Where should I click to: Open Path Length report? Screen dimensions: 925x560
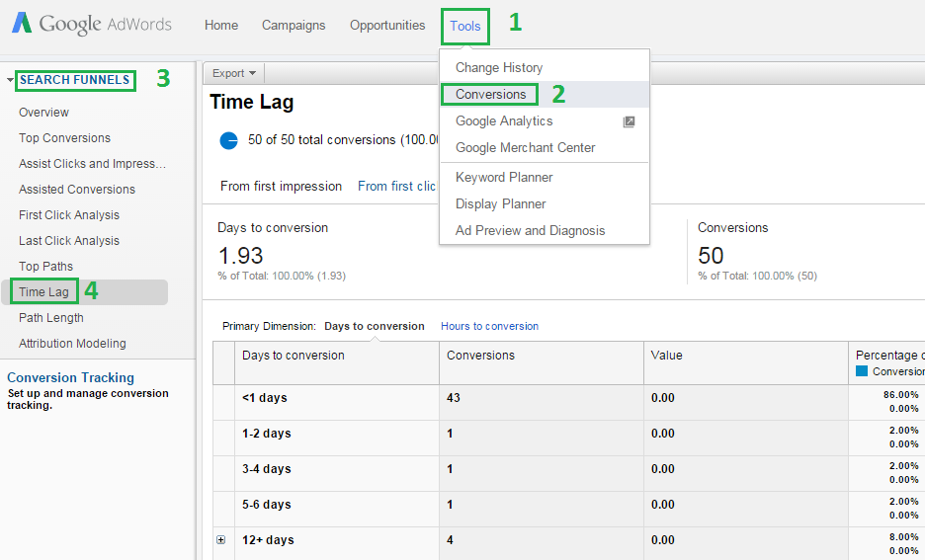(50, 318)
